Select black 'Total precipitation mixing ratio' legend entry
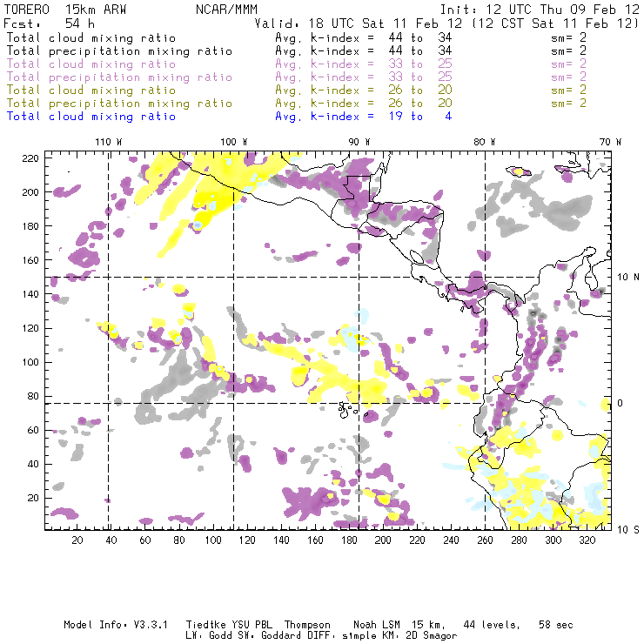This screenshot has height=644, width=644. pos(119,51)
